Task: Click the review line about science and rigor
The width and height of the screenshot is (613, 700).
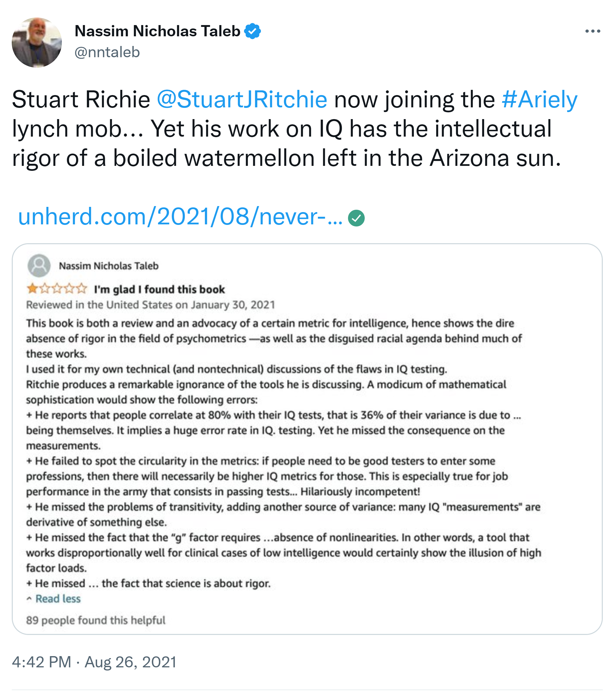Action: [149, 583]
